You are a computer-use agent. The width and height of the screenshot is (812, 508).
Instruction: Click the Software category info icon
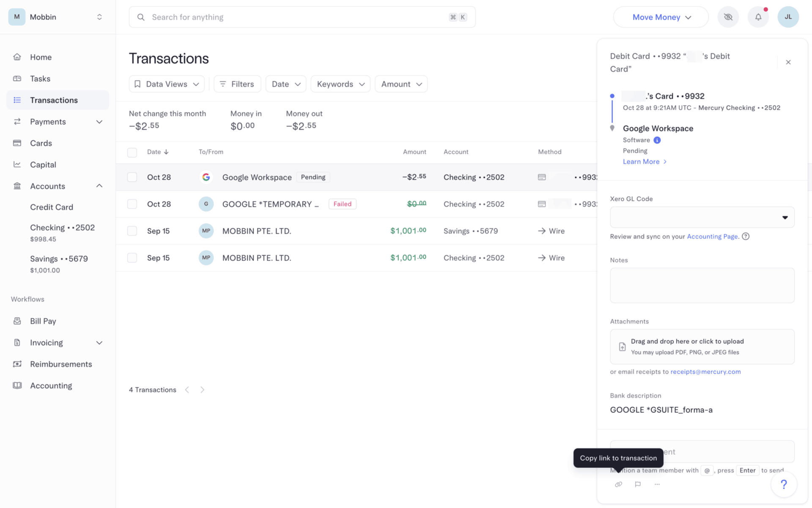657,140
